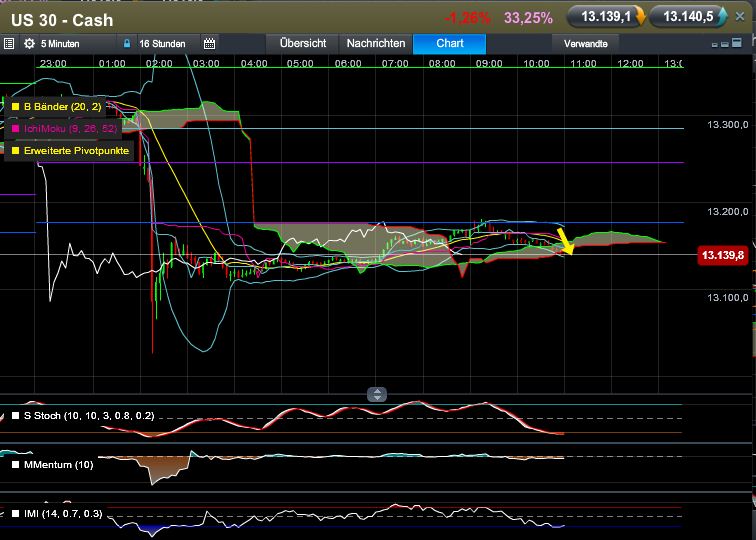Open chart settings gear icon
This screenshot has width=756, height=540.
29,44
